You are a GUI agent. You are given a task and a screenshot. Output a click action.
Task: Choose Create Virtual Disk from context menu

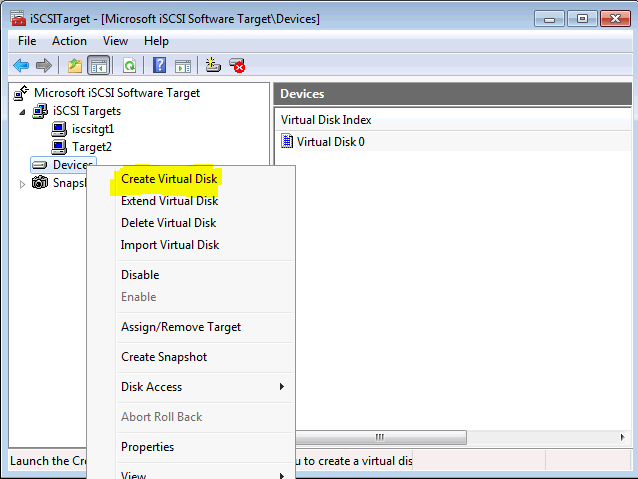(x=169, y=179)
